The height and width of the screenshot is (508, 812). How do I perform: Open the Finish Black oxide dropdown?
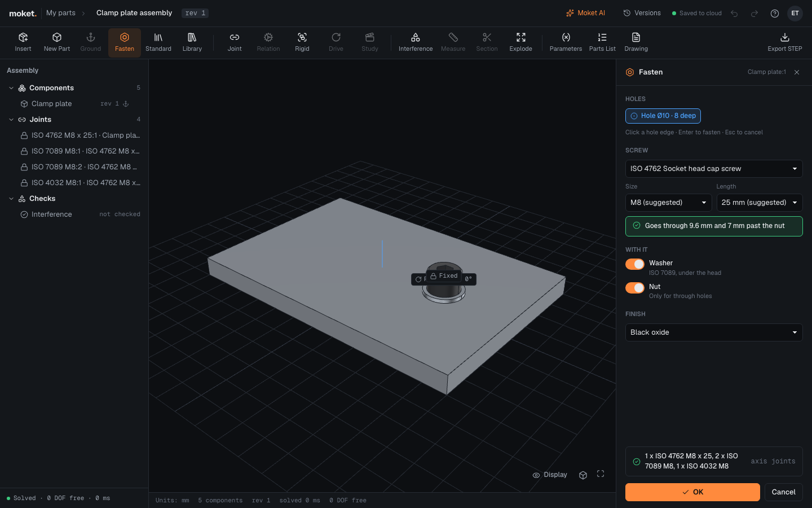(714, 332)
